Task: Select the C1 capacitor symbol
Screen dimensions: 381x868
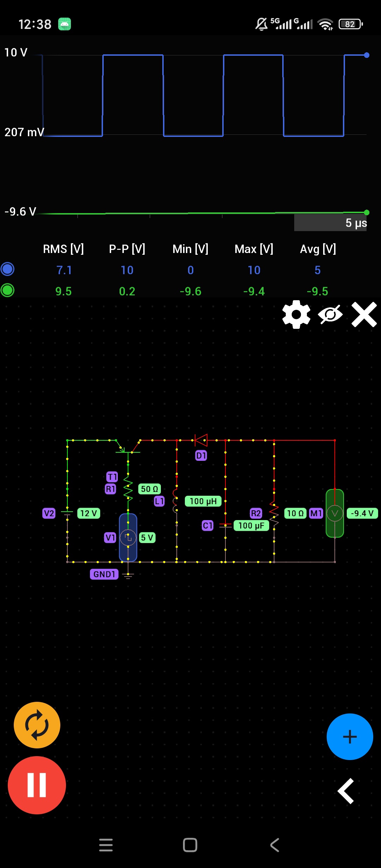Action: [x=225, y=526]
